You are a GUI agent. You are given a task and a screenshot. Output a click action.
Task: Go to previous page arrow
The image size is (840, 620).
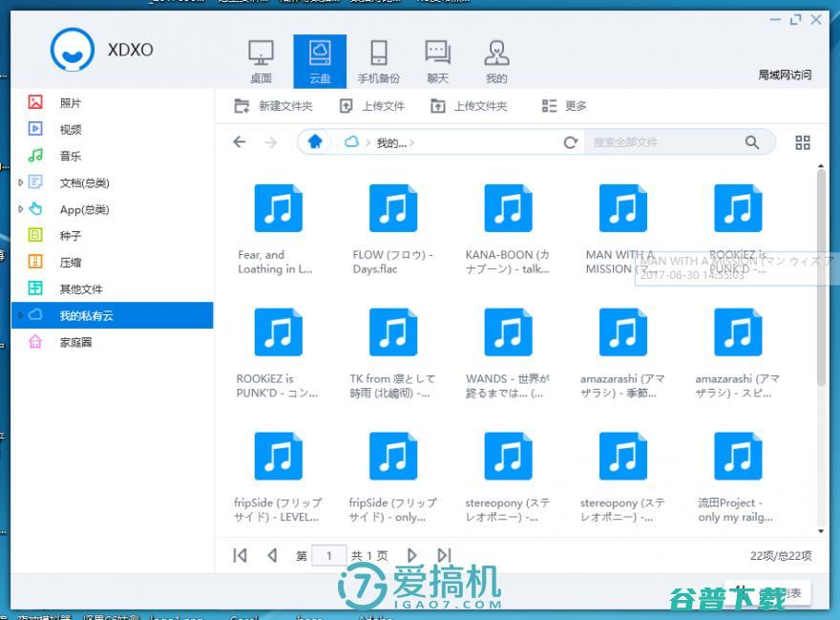coord(272,556)
